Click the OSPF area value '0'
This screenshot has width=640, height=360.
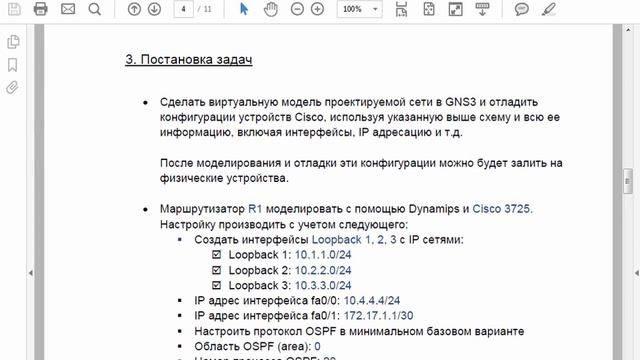(x=317, y=347)
